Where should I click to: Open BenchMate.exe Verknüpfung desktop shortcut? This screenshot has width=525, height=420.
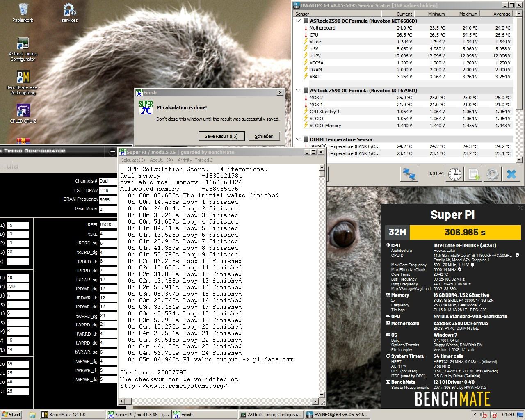[x=23, y=83]
